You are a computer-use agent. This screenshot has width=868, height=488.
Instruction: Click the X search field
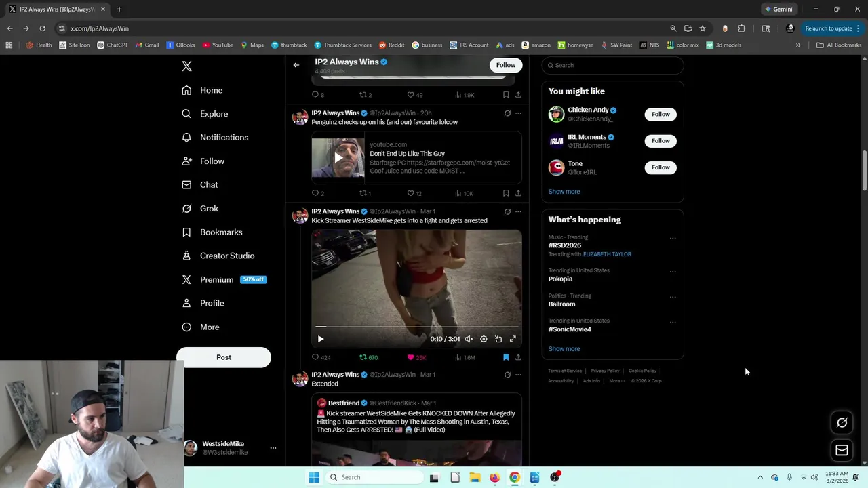click(612, 65)
